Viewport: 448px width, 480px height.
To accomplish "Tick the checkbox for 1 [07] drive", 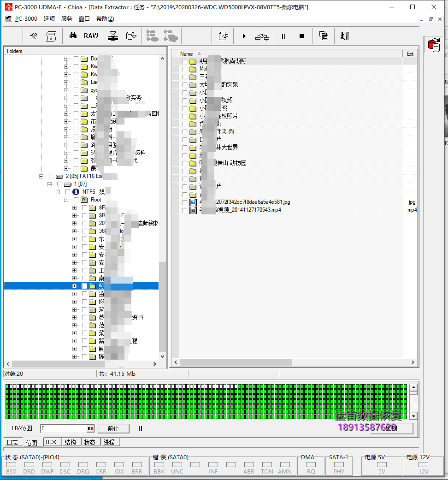I will click(59, 184).
